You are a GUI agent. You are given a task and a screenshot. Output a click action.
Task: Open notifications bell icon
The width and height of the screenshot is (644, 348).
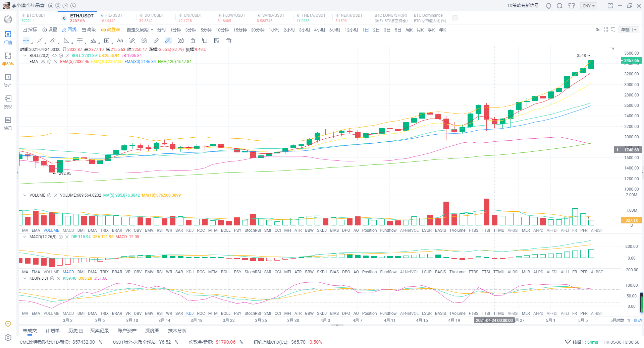549,6
